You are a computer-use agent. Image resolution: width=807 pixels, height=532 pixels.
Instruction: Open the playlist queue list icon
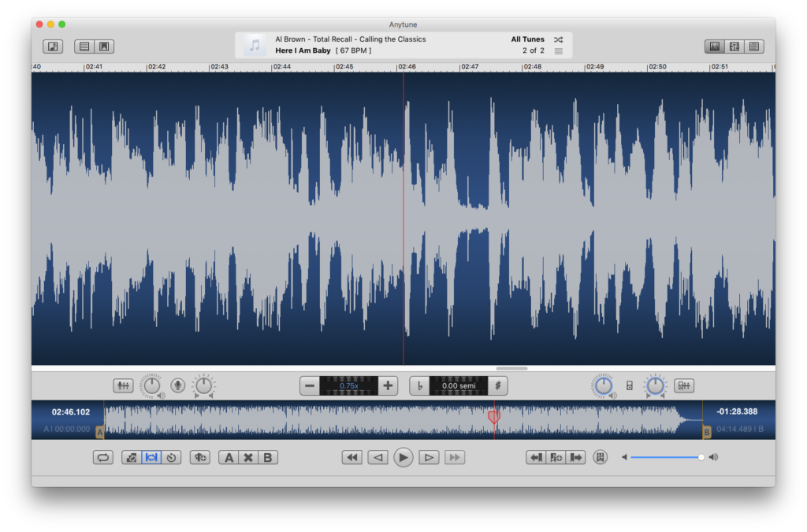click(559, 51)
